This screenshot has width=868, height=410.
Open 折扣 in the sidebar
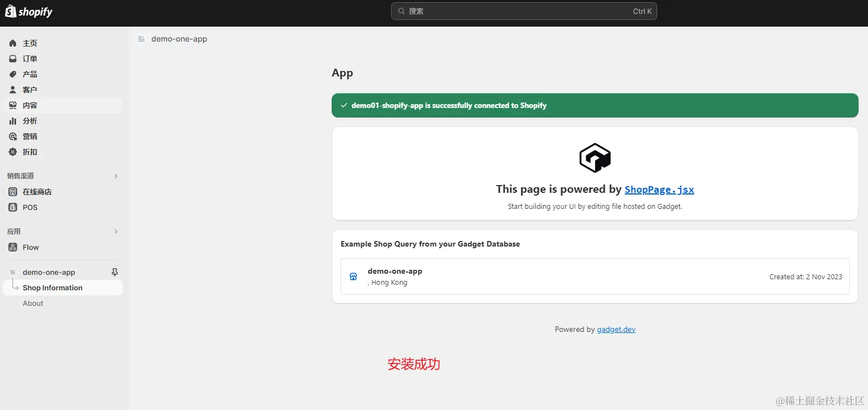(30, 152)
